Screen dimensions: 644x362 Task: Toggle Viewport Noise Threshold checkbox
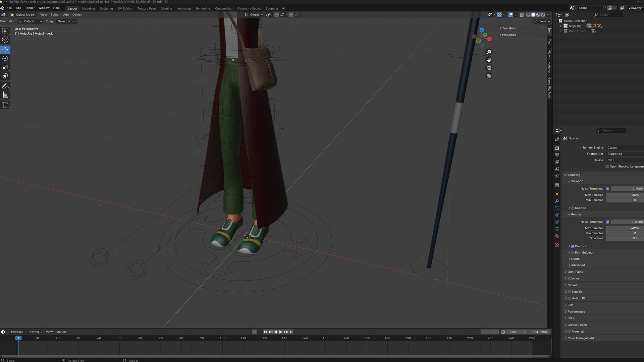[607, 189]
